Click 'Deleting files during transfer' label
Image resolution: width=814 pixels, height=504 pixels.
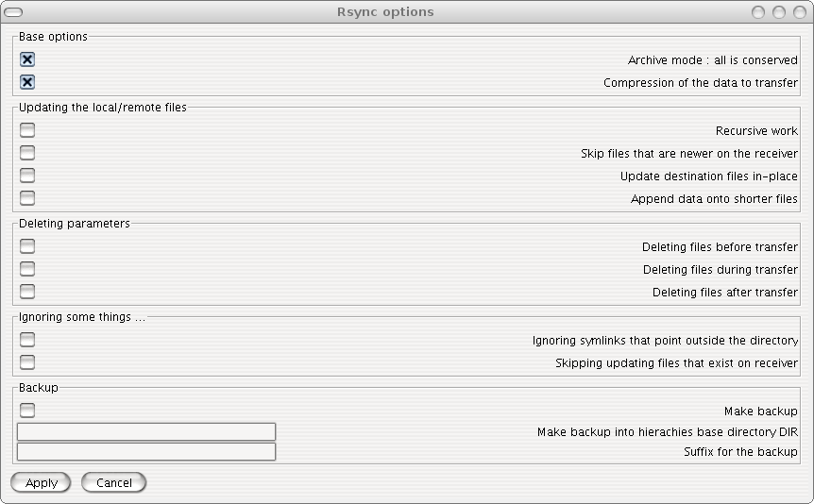pos(720,270)
